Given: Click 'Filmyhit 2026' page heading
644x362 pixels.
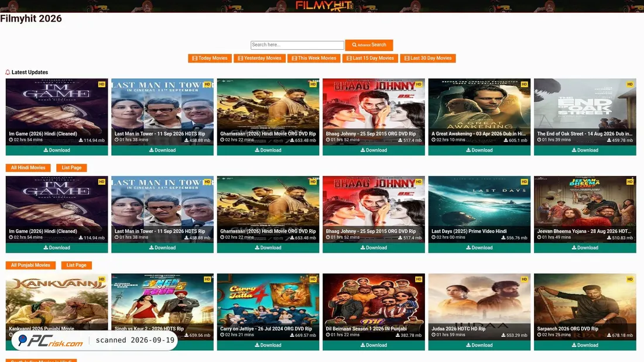Looking at the screenshot, I should [x=31, y=19].
